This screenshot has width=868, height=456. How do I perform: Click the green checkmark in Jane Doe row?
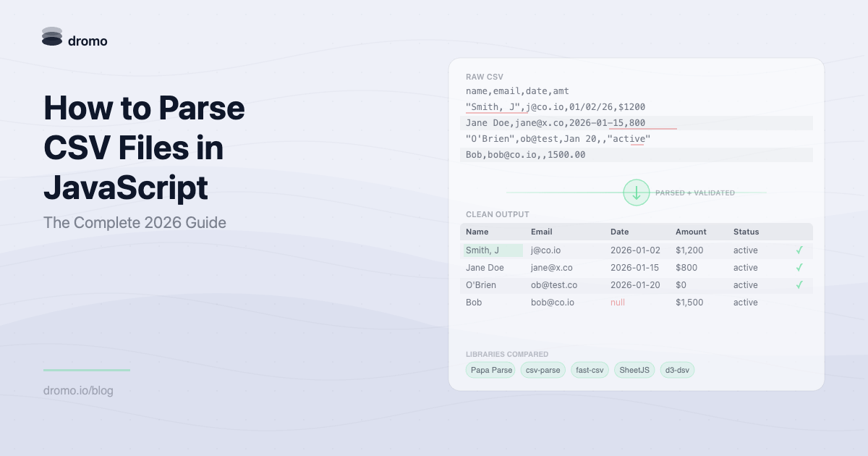point(799,268)
